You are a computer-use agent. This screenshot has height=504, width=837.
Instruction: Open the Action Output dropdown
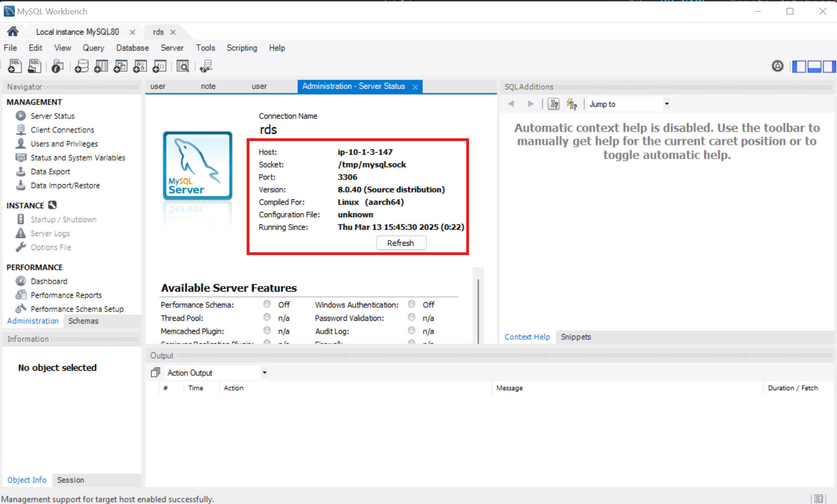point(217,373)
